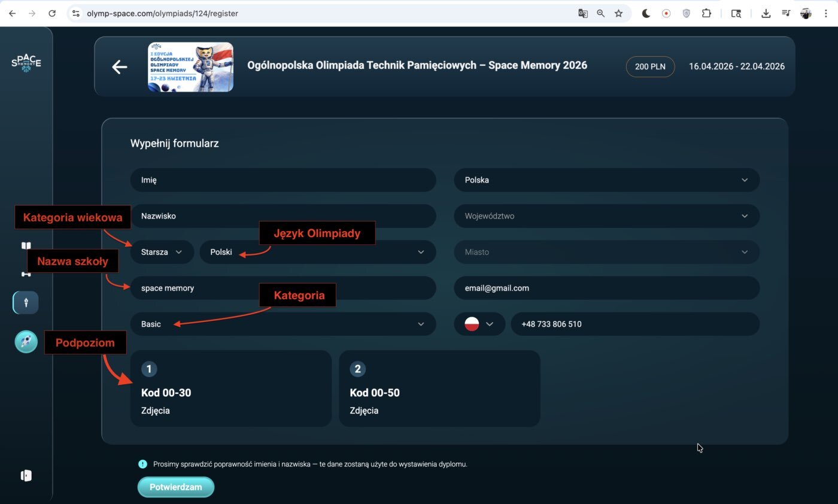Open browser downloads icon
Image resolution: width=838 pixels, height=504 pixels.
[x=766, y=13]
